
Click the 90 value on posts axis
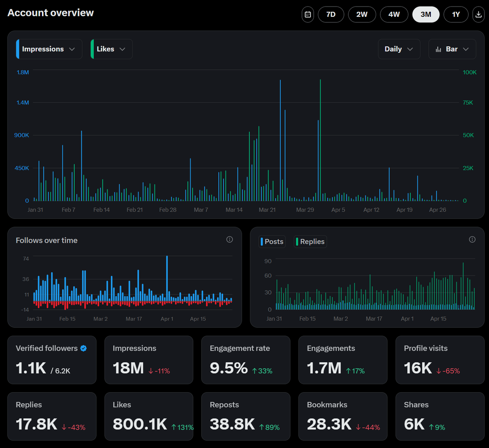pyautogui.click(x=268, y=261)
